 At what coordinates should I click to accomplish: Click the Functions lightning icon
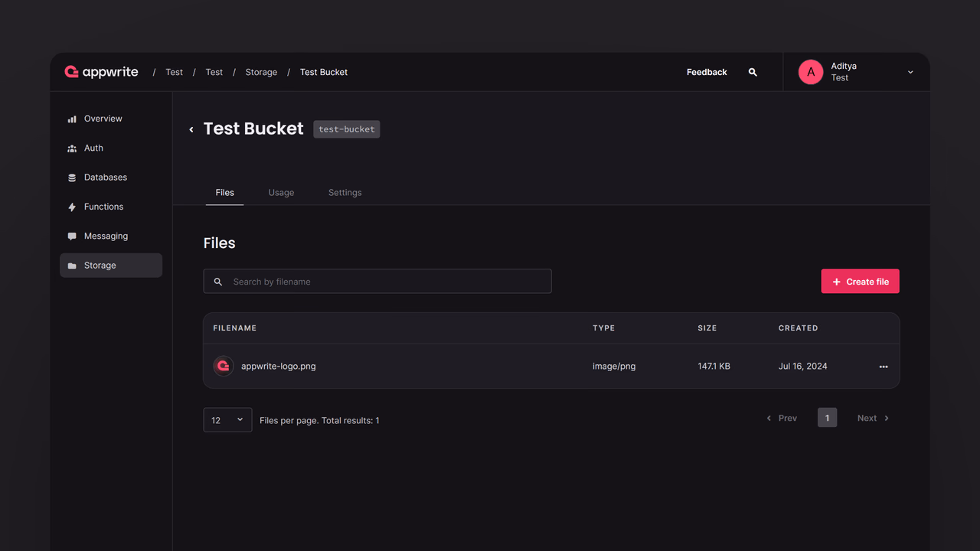pyautogui.click(x=72, y=207)
